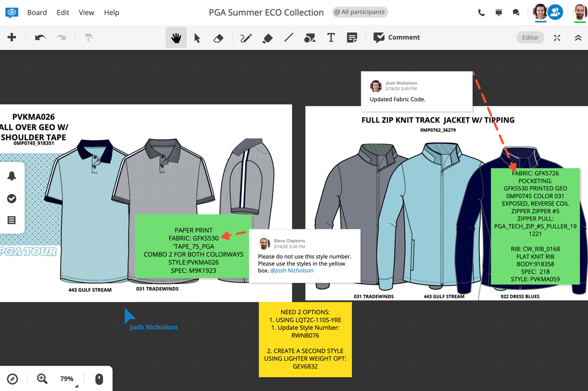This screenshot has width=588, height=391.
Task: Select the eraser tool
Action: [219, 38]
